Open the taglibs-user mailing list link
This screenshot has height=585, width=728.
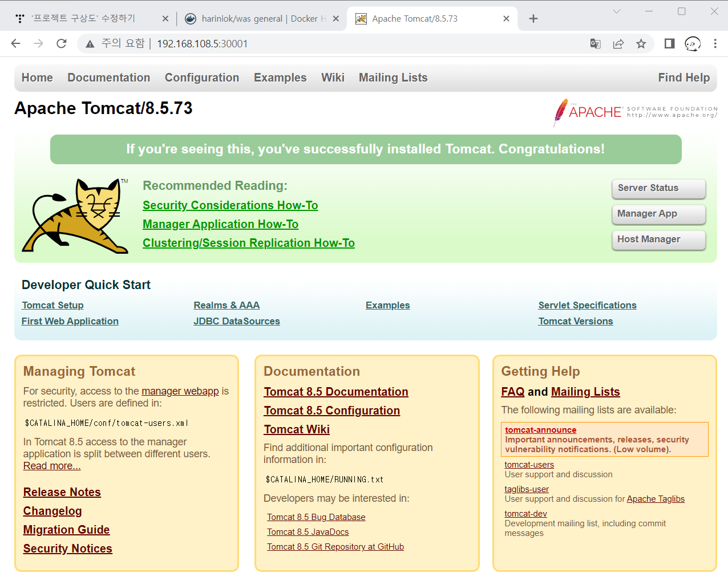click(527, 489)
